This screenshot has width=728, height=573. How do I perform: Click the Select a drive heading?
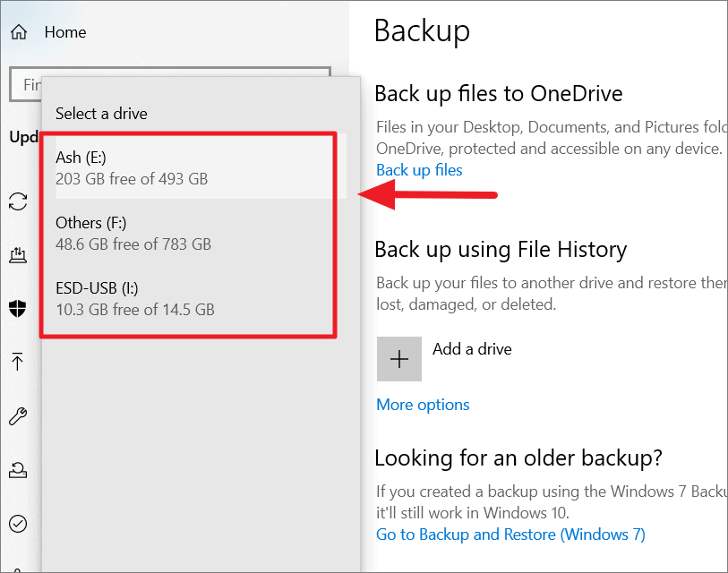(101, 114)
